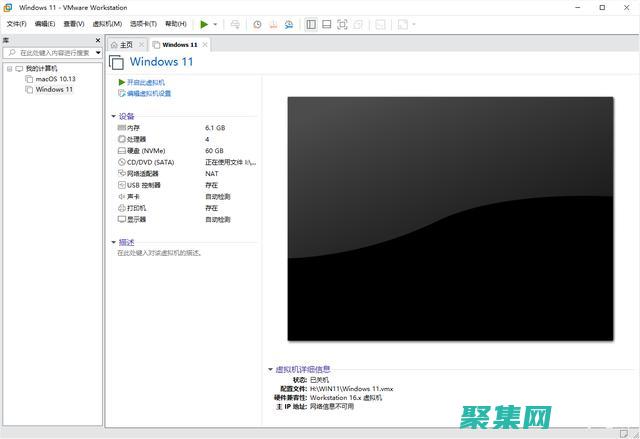Open the 选项卡(T) menu
The width and height of the screenshot is (640, 439).
[143, 24]
